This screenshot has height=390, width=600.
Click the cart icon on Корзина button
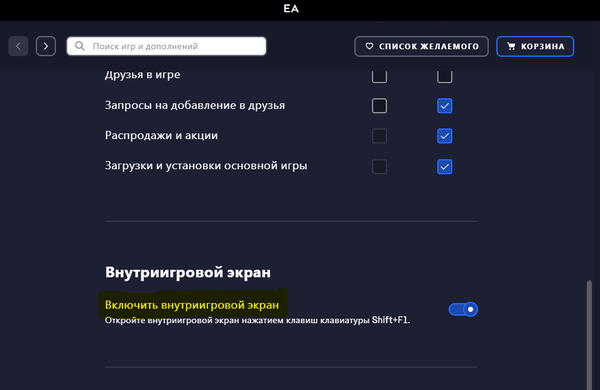[x=511, y=46]
